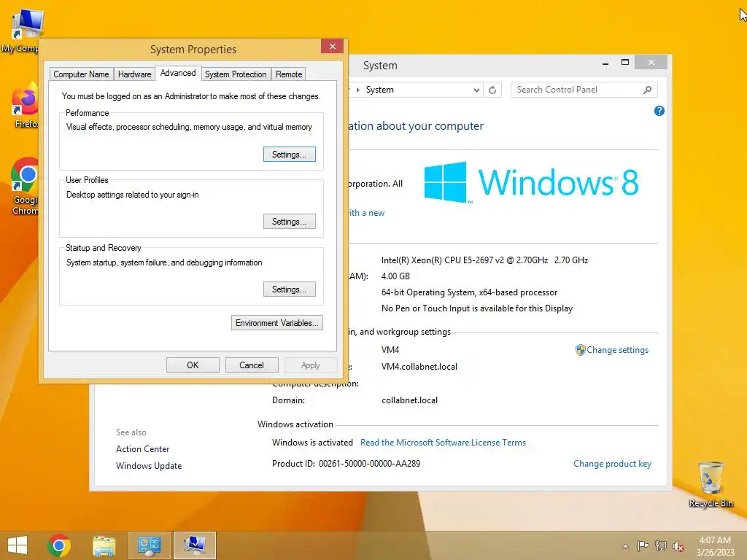Close the System Properties dialog

tap(333, 46)
